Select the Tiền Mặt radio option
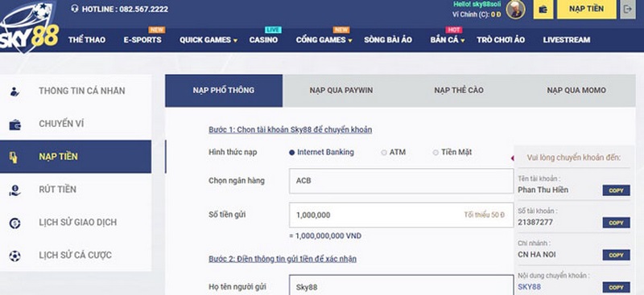644x295 pixels. (x=436, y=152)
